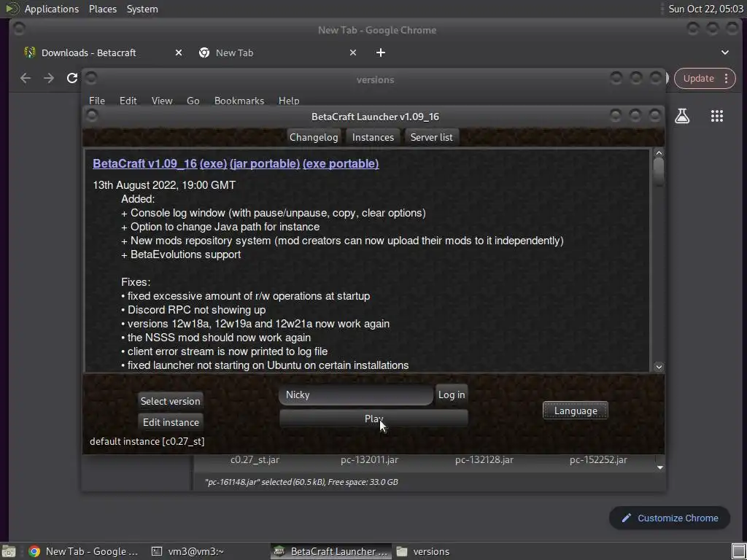Open the BetaCraft v1.09_16 download link
The height and width of the screenshot is (560, 747).
(x=145, y=163)
